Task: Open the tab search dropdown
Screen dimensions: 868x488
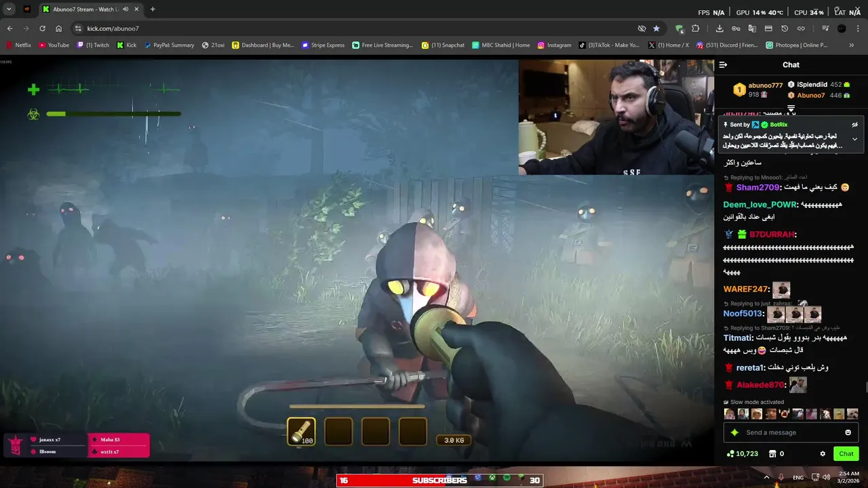Action: (x=9, y=9)
